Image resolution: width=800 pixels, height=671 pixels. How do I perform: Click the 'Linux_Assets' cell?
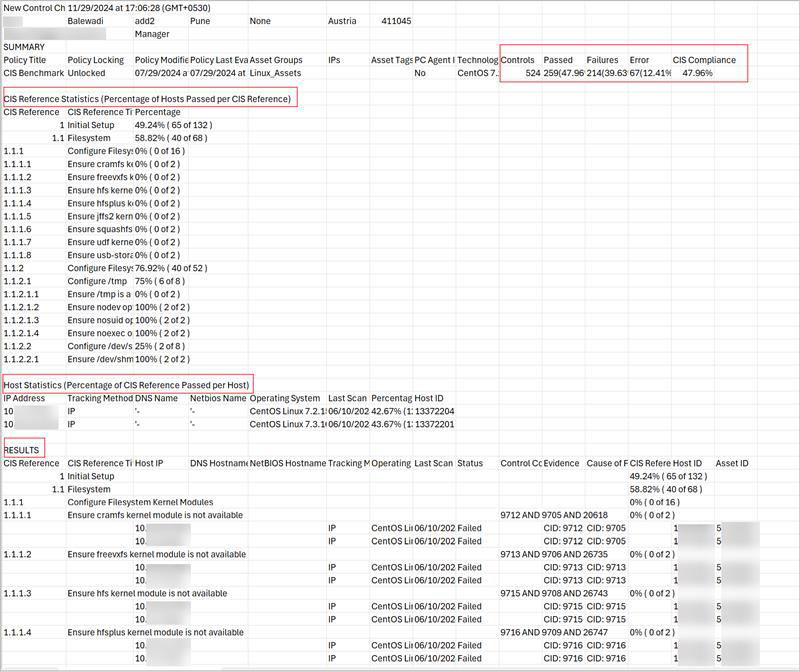(x=275, y=73)
